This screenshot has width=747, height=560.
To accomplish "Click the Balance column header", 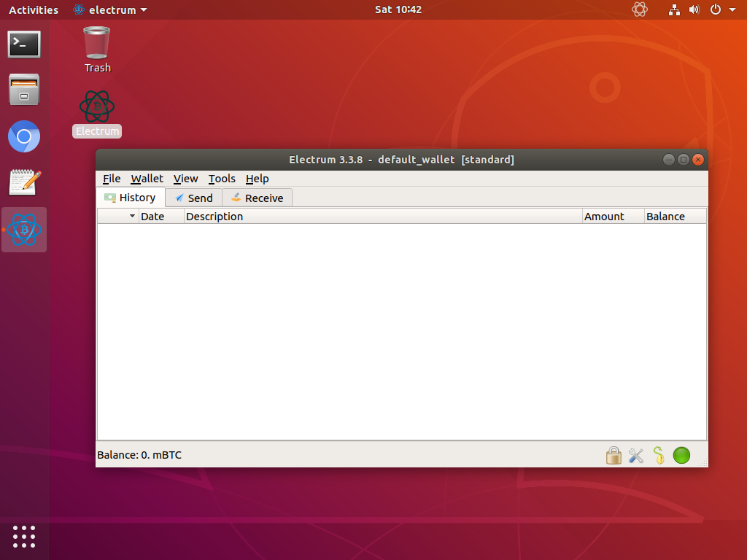I will tap(675, 216).
